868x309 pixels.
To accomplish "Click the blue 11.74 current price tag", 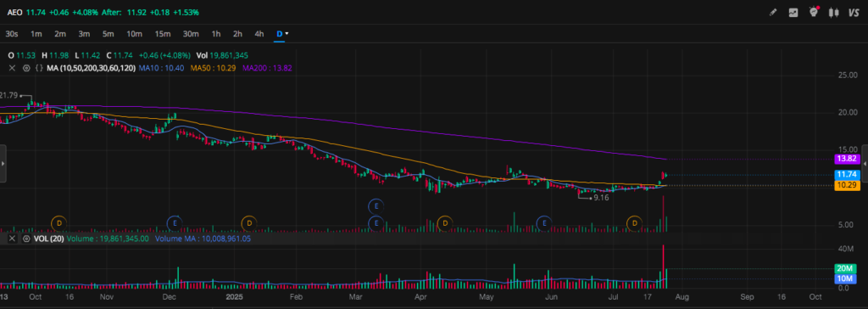I will [x=847, y=175].
